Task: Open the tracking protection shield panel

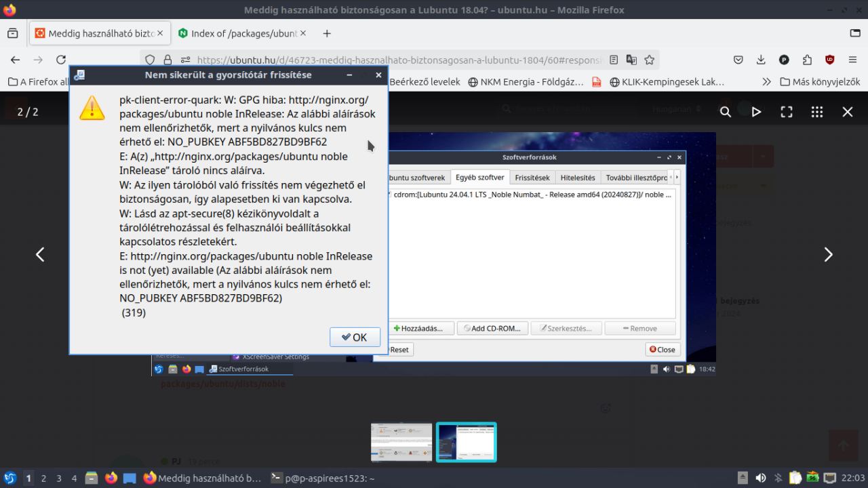Action: [x=151, y=60]
